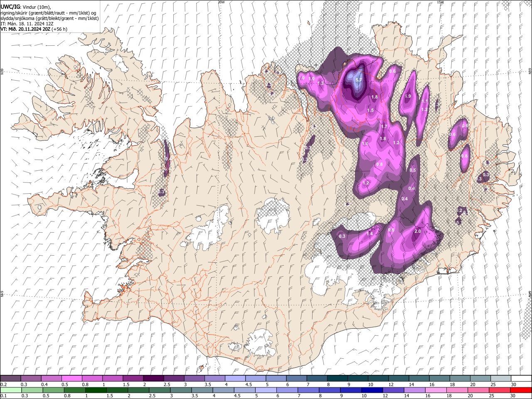Click the 1.4 precipitation value on the map
This screenshot has height=399, width=532.
pyautogui.click(x=369, y=234)
